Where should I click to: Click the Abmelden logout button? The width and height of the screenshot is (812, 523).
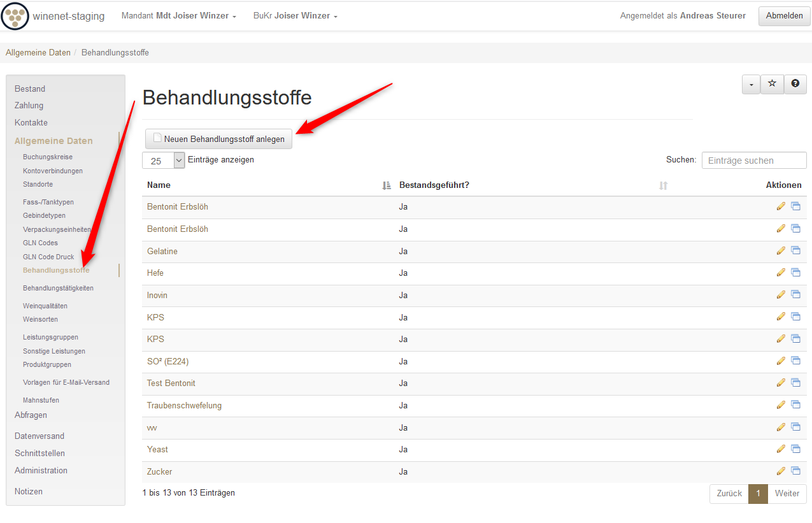[784, 16]
